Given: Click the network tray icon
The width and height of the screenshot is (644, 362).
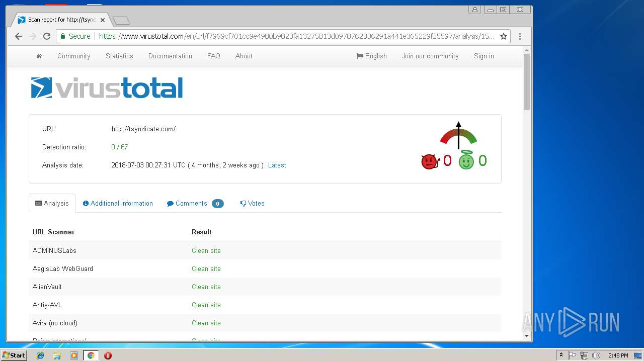Looking at the screenshot, I should (584, 355).
